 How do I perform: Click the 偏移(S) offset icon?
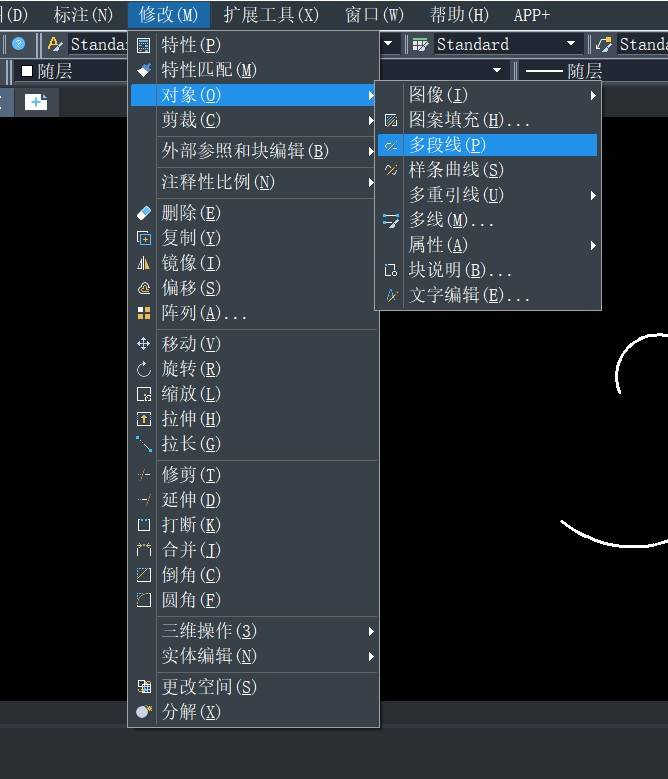coord(144,288)
